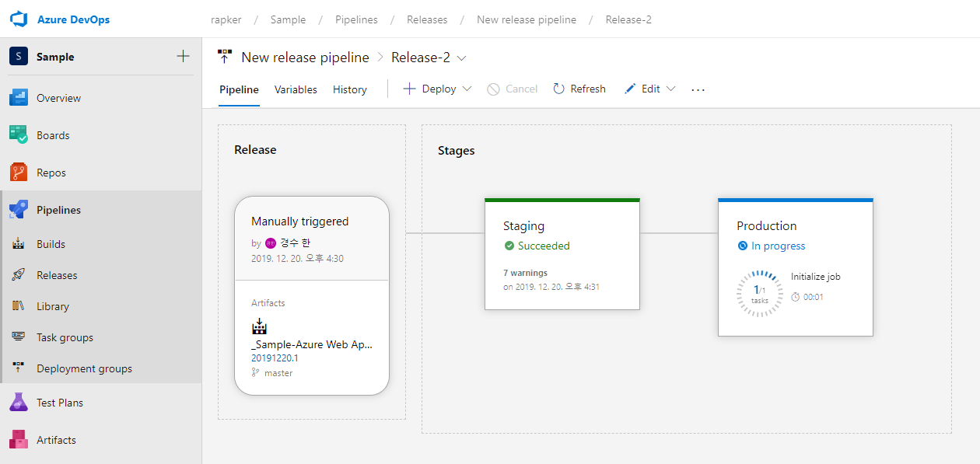
Task: Open the Sample project avatar tile
Action: (x=19, y=57)
